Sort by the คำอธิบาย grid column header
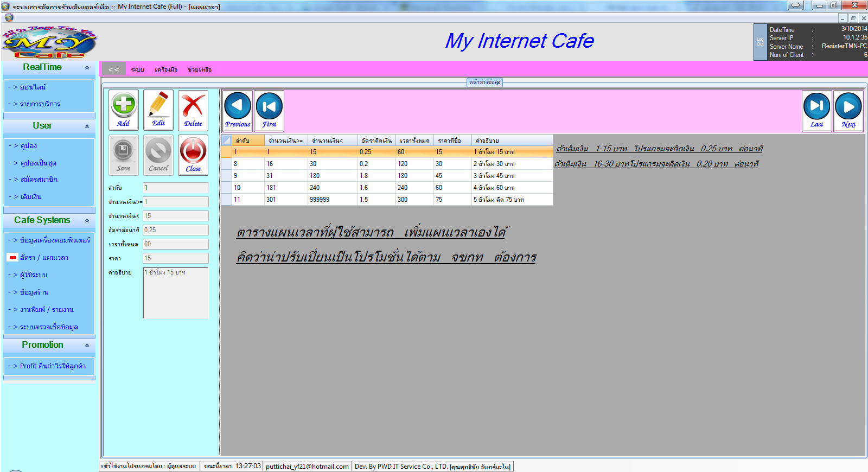868x472 pixels. coord(512,141)
